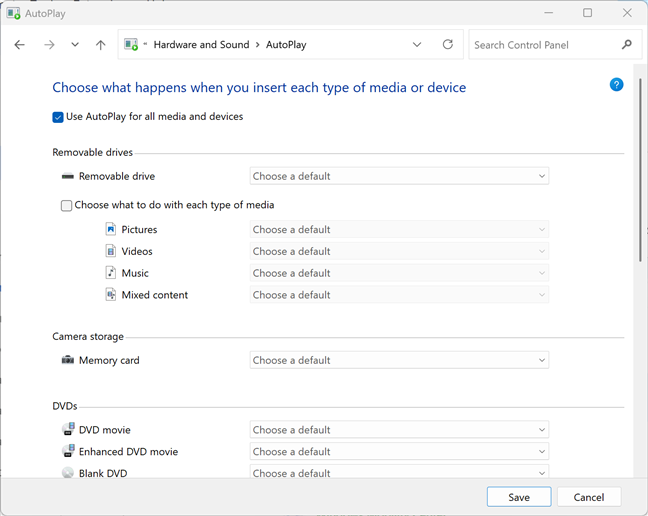The width and height of the screenshot is (648, 516).
Task: Click the DVD movie icon
Action: pyautogui.click(x=67, y=430)
